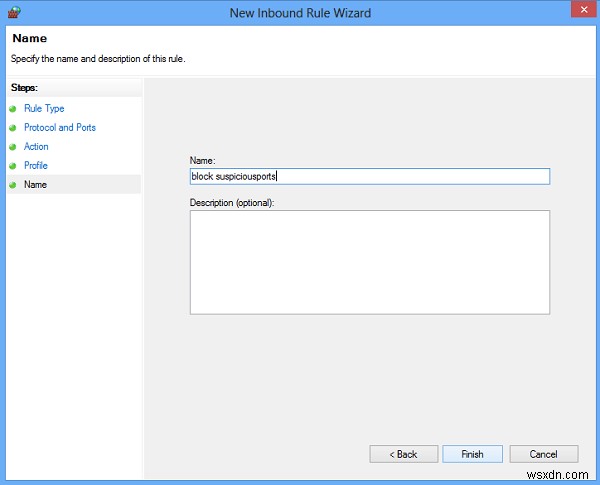Navigate to the Profile step

point(36,165)
